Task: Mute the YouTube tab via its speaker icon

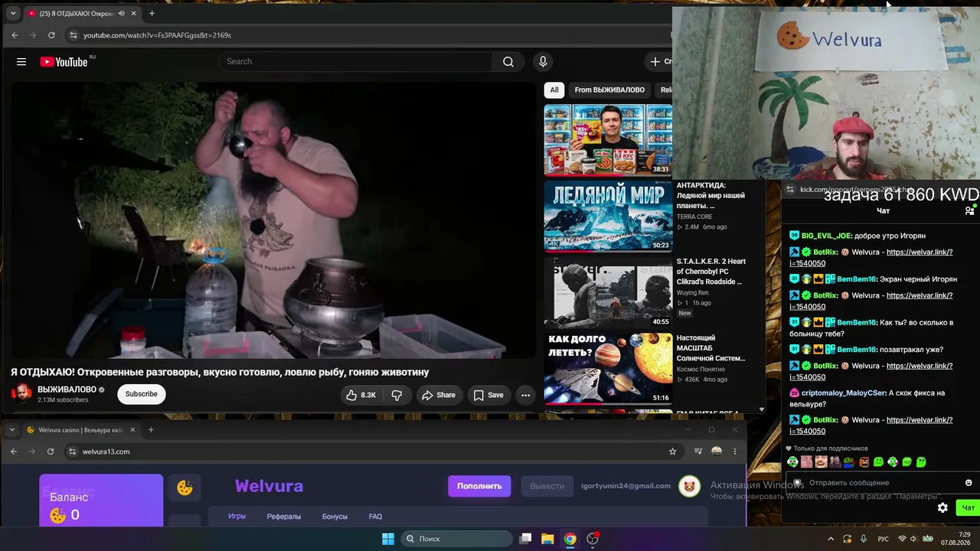Action: point(121,14)
